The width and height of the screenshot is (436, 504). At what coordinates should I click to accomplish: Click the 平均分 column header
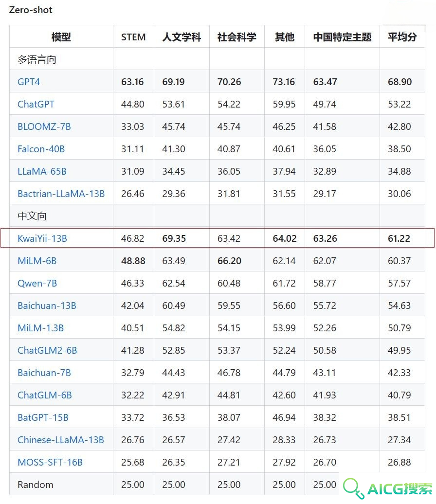[x=402, y=37]
